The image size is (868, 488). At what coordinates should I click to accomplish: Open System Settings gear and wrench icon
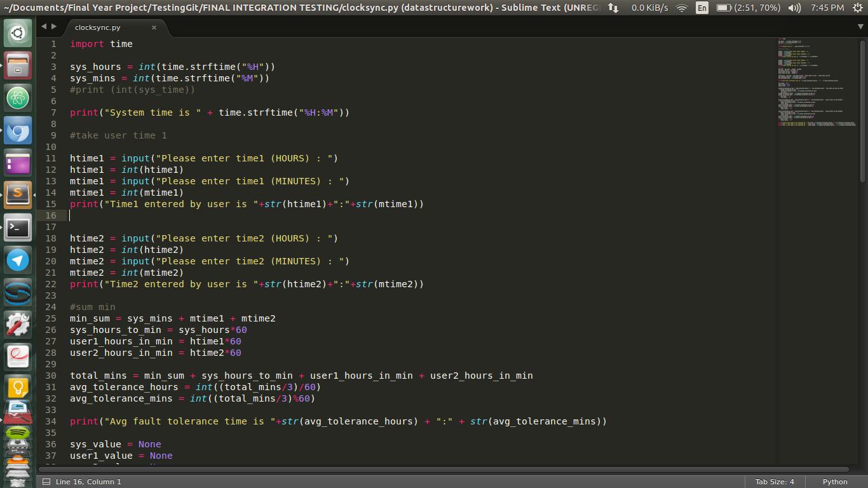click(18, 325)
